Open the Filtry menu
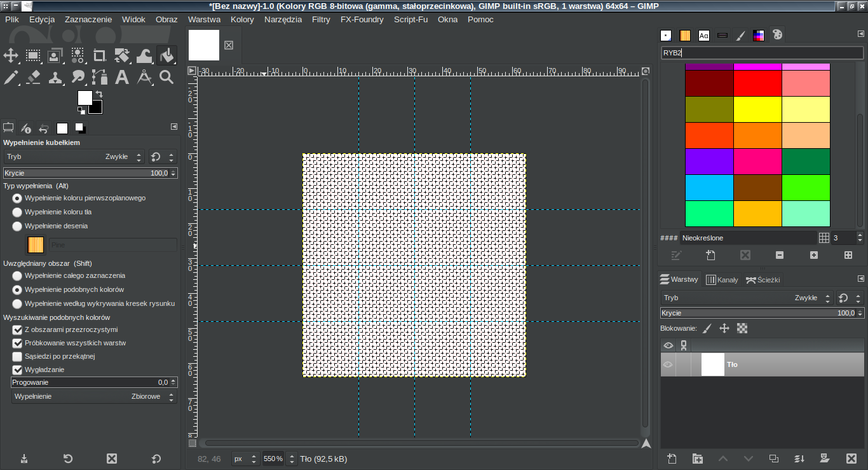 [321, 19]
